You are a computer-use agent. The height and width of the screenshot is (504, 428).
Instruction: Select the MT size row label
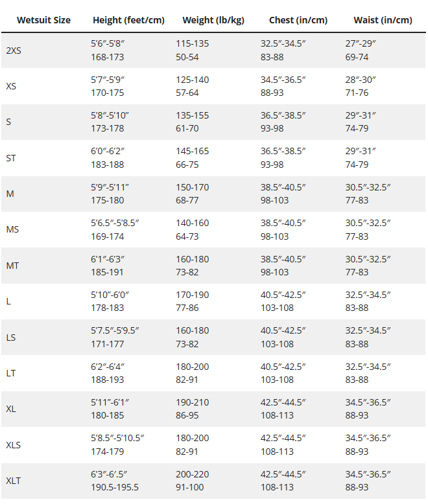point(12,266)
